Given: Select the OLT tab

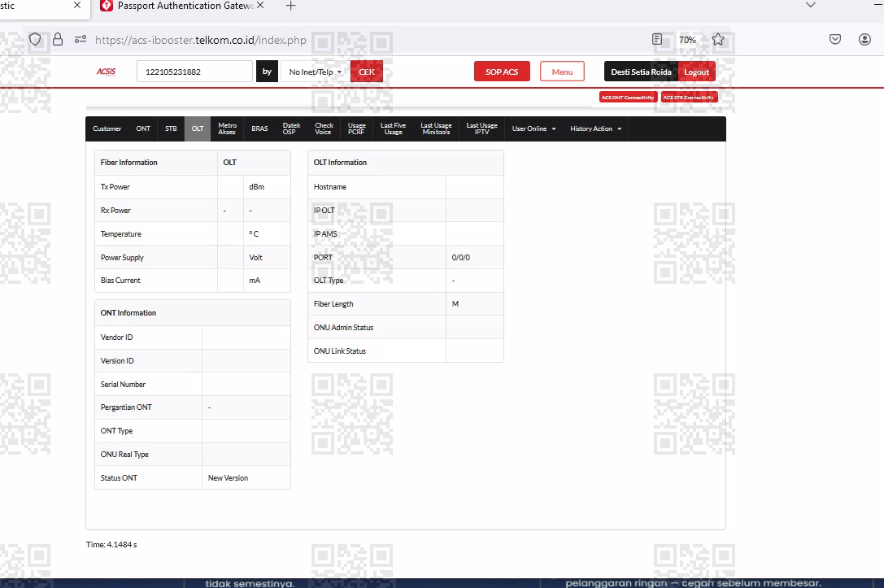Looking at the screenshot, I should 198,128.
